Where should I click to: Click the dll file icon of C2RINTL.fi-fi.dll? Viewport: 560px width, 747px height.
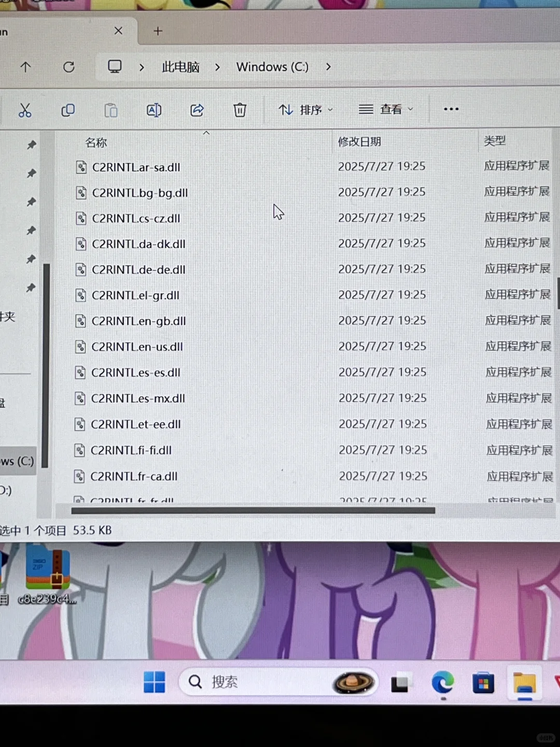click(x=79, y=450)
